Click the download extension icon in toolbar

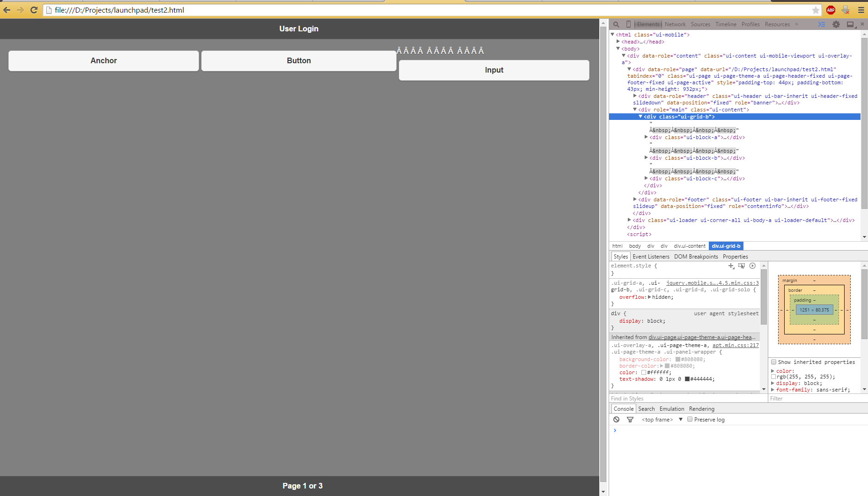846,10
